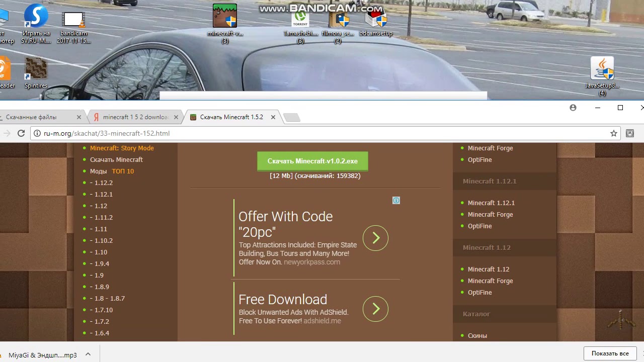Viewport: 644px width, 362px height.
Task: Click the AdChoices info icon on the ad
Action: pyautogui.click(x=396, y=201)
